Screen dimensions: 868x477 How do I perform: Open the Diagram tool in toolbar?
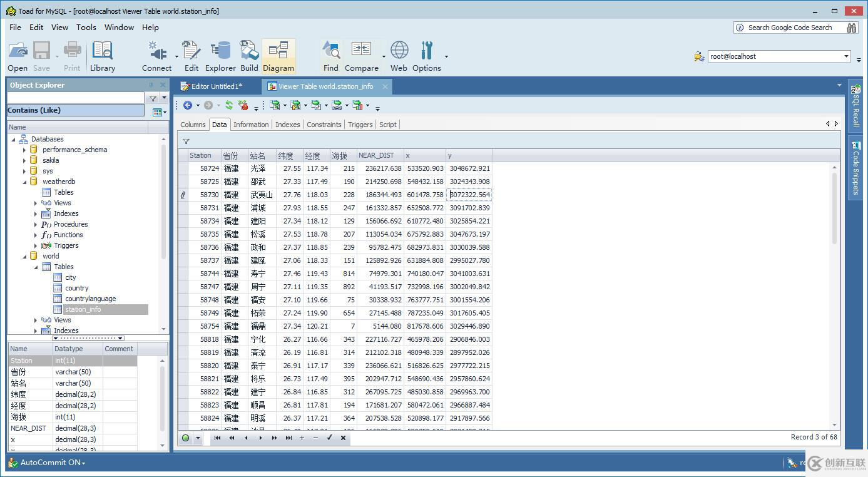[278, 56]
